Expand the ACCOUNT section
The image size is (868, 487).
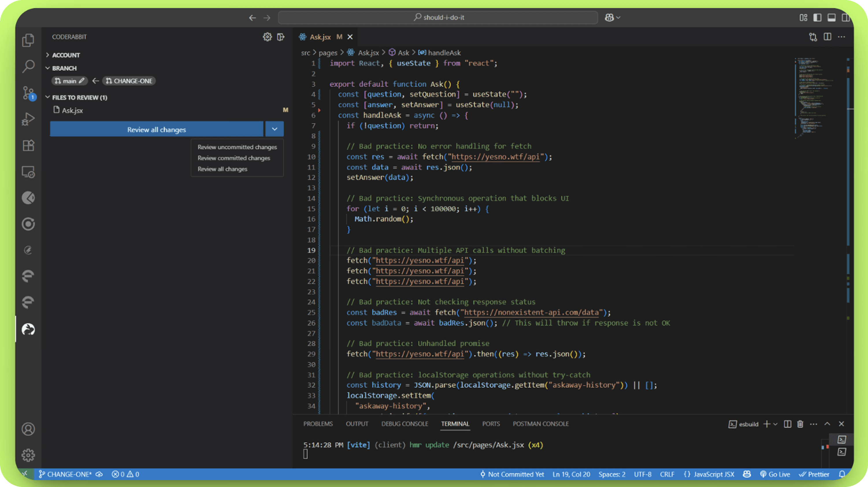[x=66, y=55]
